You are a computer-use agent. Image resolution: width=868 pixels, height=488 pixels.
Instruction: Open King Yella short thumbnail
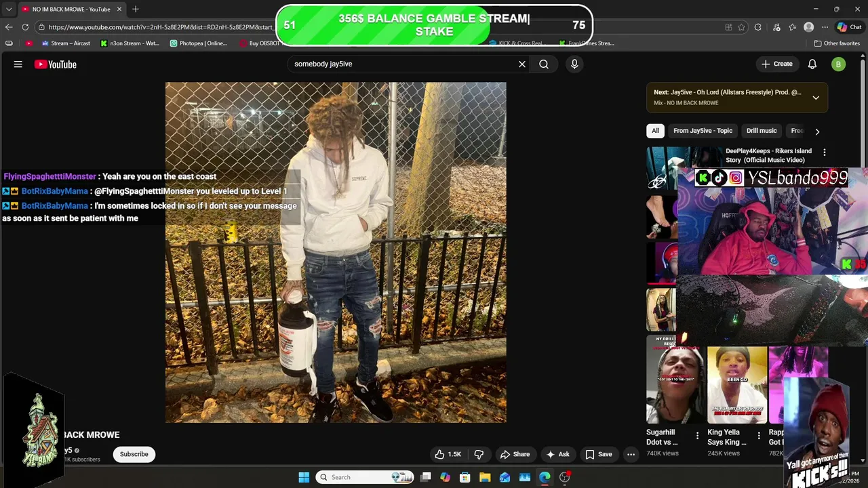tap(737, 385)
